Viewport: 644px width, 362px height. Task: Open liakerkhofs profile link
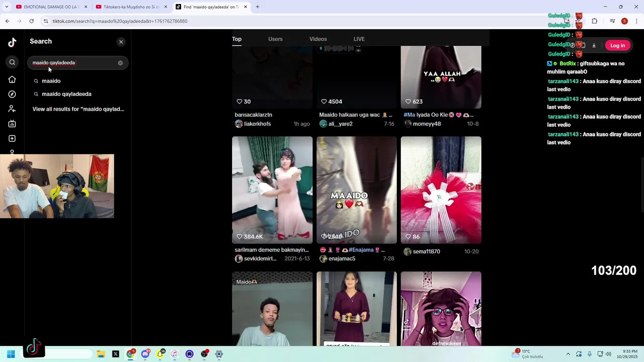click(x=257, y=124)
